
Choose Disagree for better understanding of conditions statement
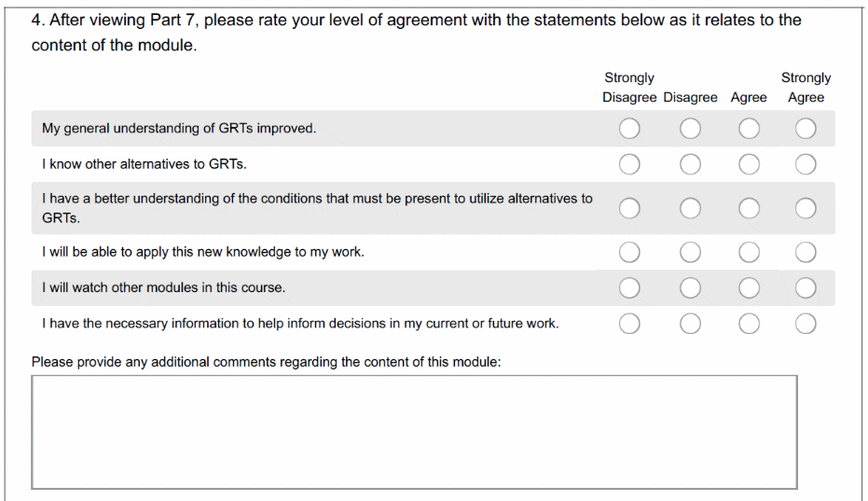click(x=690, y=208)
